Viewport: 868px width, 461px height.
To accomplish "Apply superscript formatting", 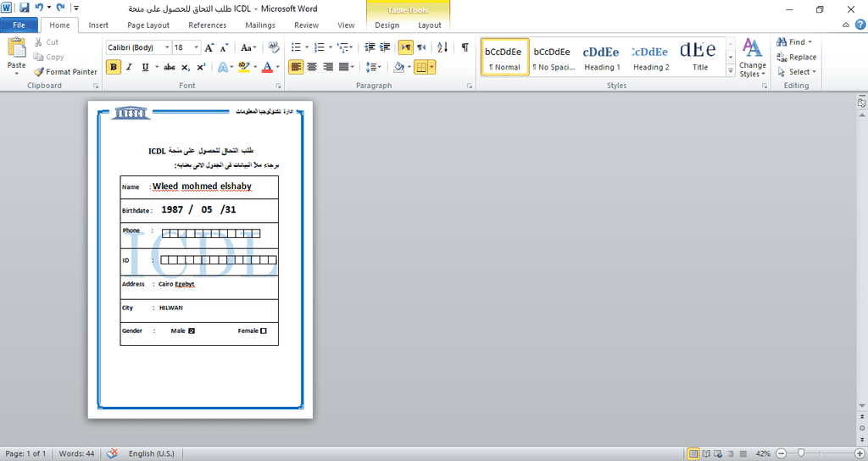I will click(201, 67).
